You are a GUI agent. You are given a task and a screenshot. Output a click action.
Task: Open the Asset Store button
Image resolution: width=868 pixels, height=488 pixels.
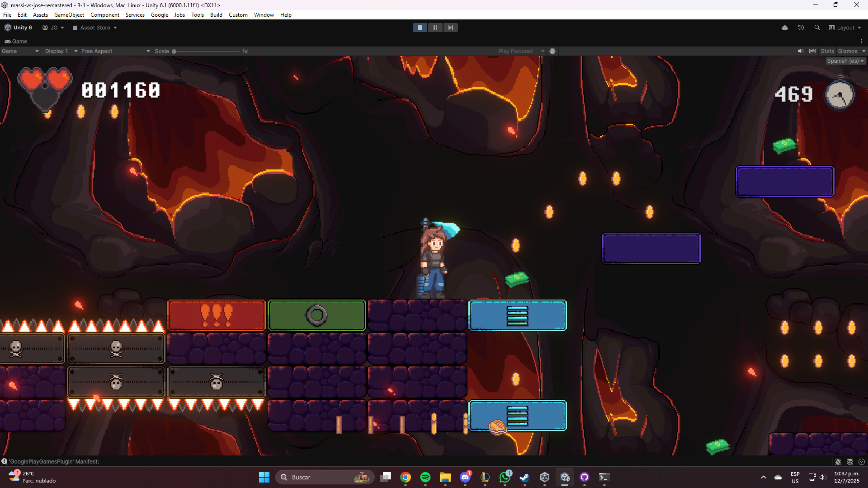click(94, 28)
